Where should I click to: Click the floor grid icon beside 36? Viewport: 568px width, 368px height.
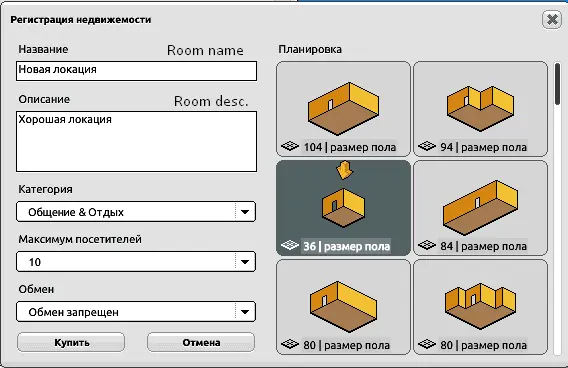[x=290, y=246]
